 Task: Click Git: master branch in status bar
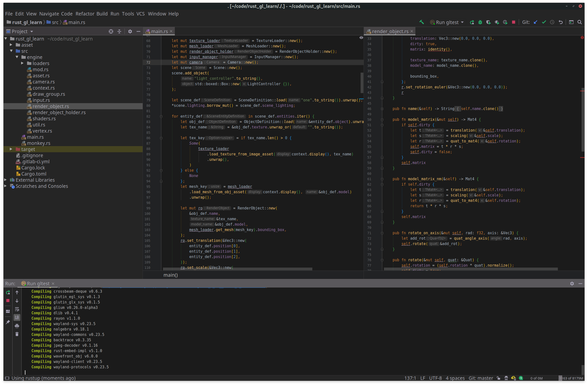(x=480, y=378)
